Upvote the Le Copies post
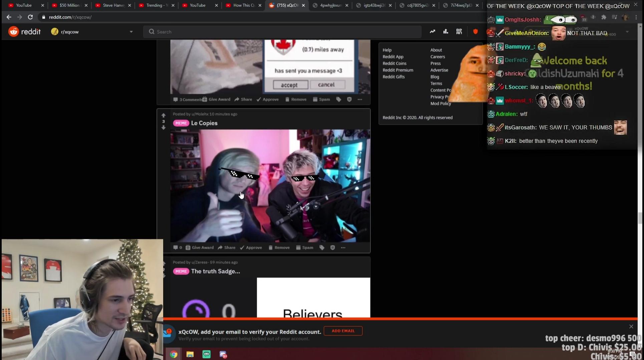The width and height of the screenshot is (644, 360). [163, 116]
